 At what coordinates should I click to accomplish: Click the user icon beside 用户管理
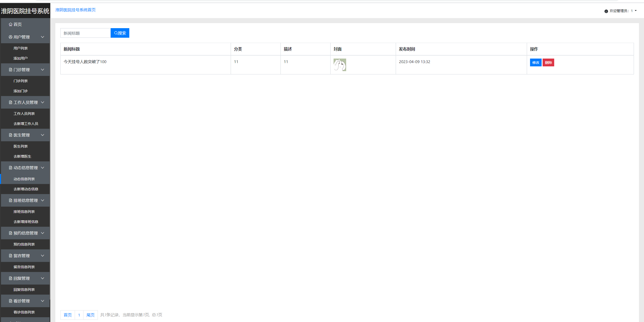pos(10,37)
